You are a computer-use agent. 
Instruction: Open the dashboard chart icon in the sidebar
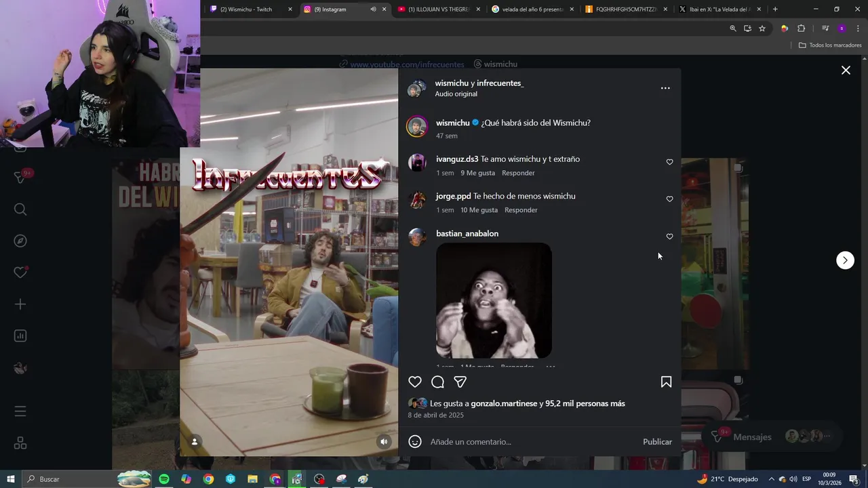[x=20, y=336]
